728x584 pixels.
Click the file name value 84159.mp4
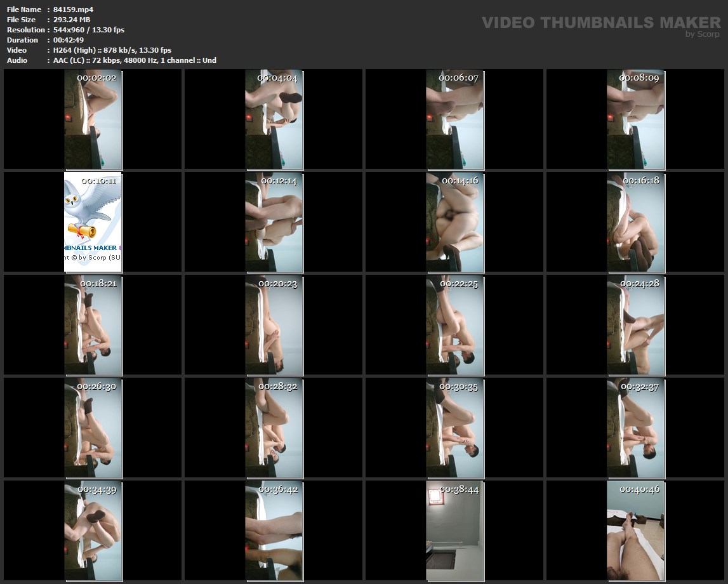coord(74,10)
